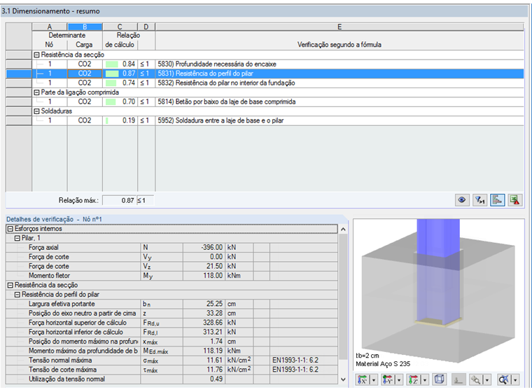Open X-axis view direction dropdown
Viewport: 532px width, 392px height.
(374, 380)
